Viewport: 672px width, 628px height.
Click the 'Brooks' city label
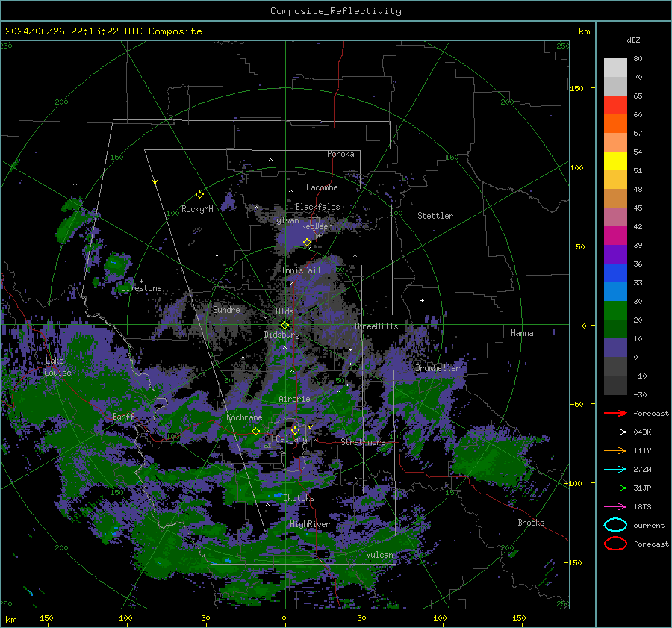click(x=531, y=523)
